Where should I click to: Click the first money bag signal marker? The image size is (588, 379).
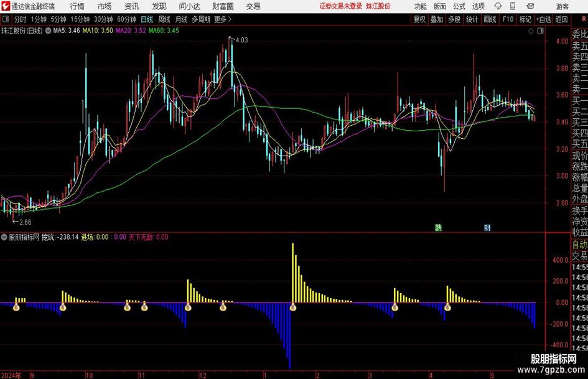coord(16,307)
